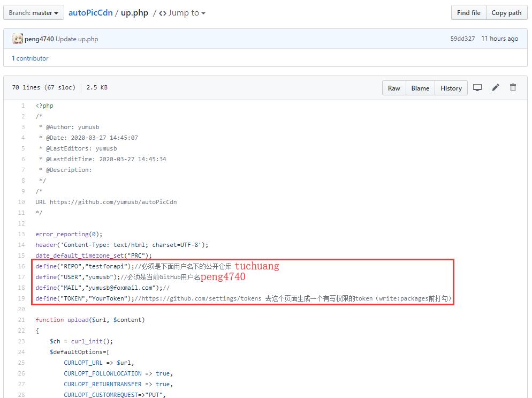Viewport: 532px width, 398px height.
Task: Click the @LastEditTime comment line
Action: pyautogui.click(x=102, y=159)
